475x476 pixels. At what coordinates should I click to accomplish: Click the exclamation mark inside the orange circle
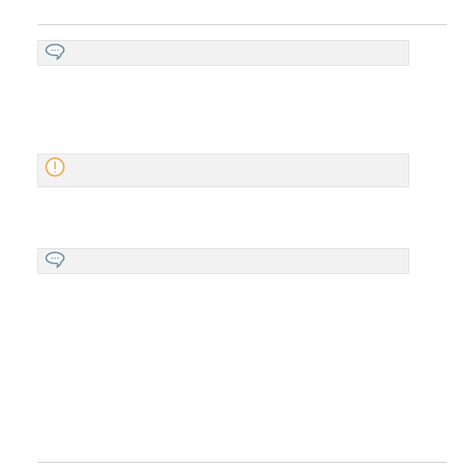point(55,167)
